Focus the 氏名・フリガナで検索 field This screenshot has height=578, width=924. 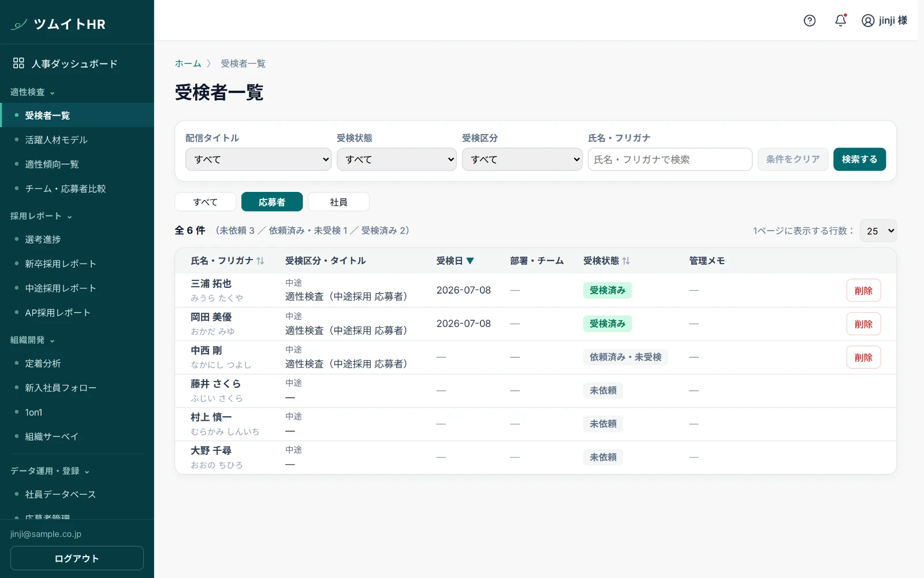[670, 160]
